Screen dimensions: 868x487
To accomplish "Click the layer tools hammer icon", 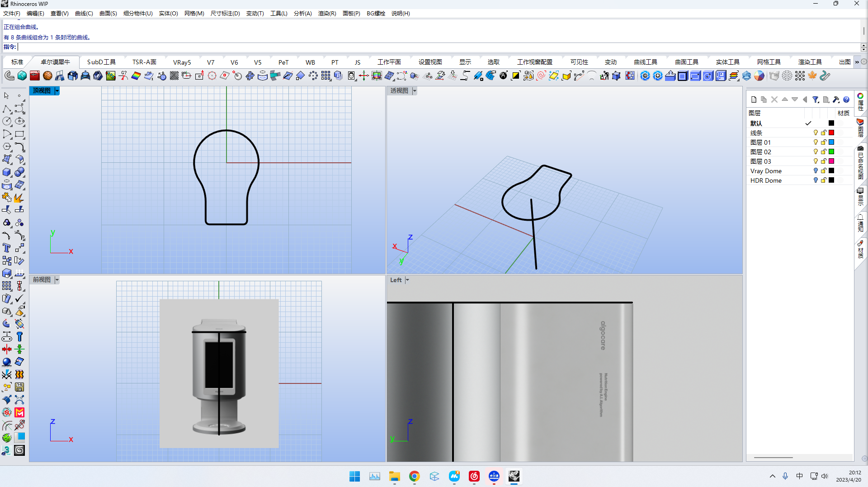I will pyautogui.click(x=836, y=99).
